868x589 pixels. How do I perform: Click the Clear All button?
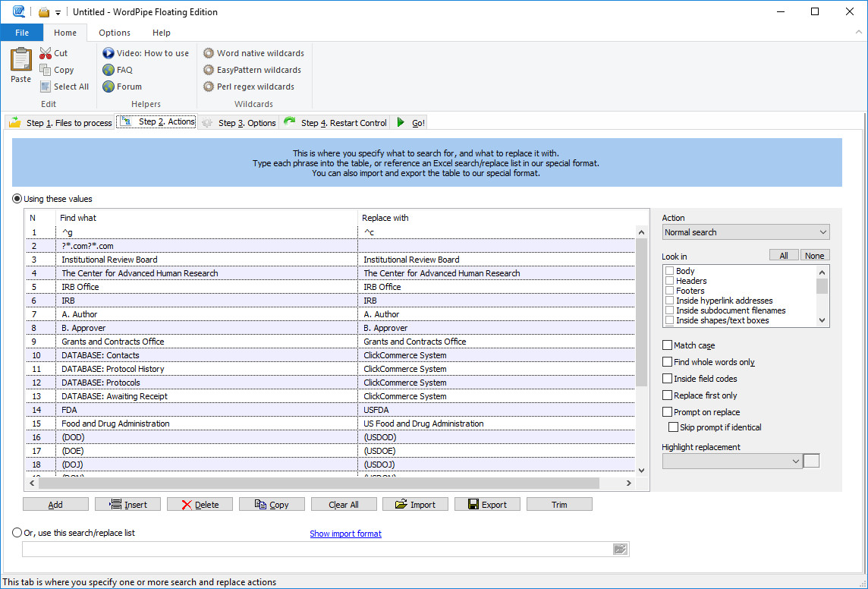click(343, 505)
